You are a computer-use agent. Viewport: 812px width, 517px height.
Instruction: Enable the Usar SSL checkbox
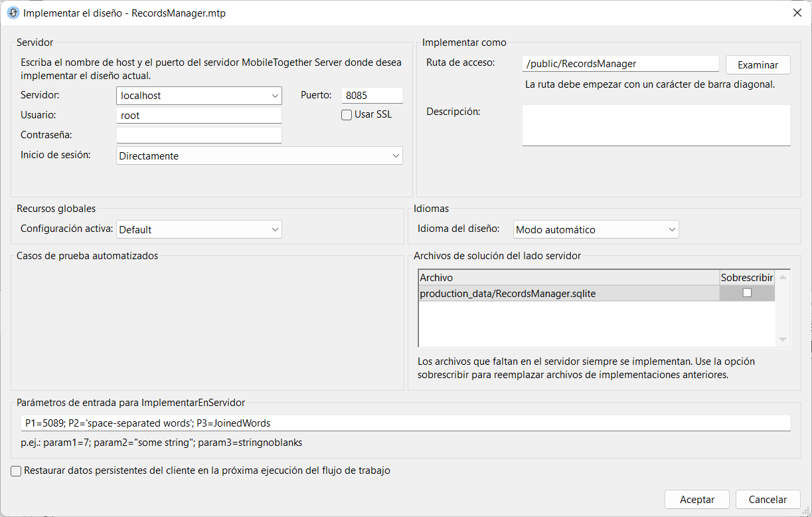click(x=347, y=115)
